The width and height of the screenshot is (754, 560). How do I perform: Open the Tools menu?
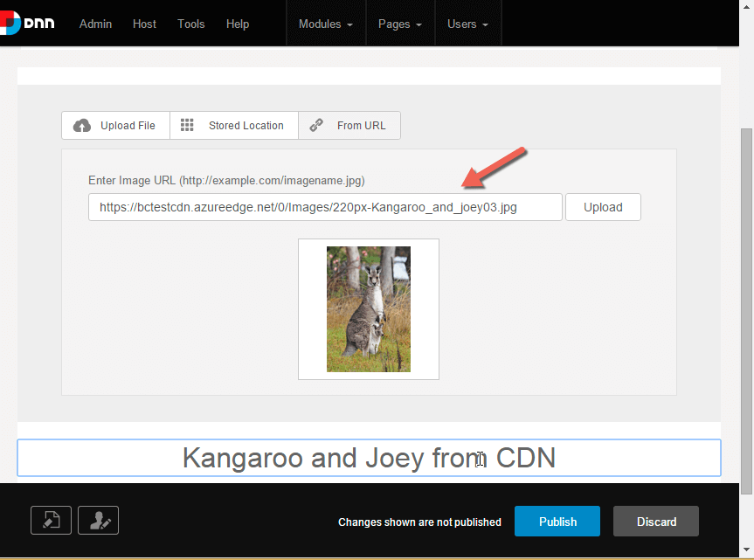coord(191,24)
